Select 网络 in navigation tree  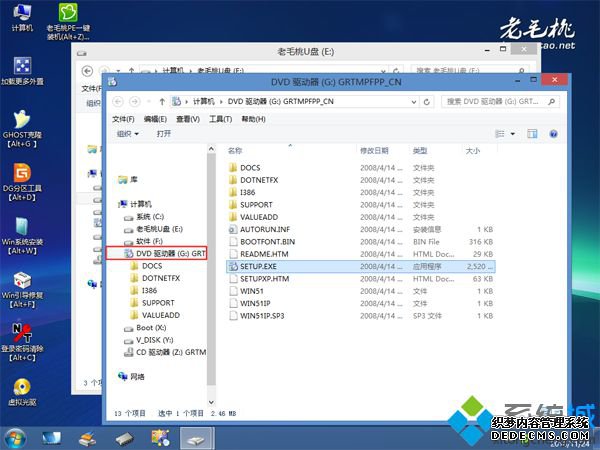pyautogui.click(x=131, y=377)
